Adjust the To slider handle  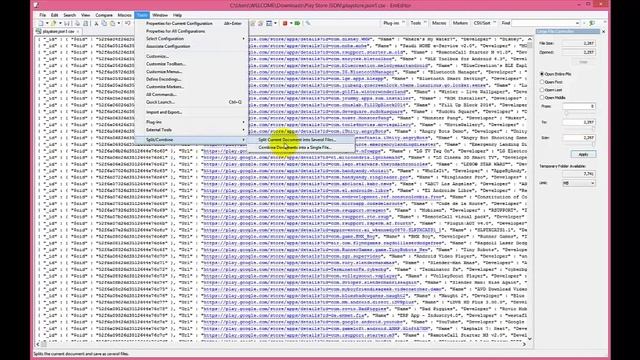[x=593, y=129]
